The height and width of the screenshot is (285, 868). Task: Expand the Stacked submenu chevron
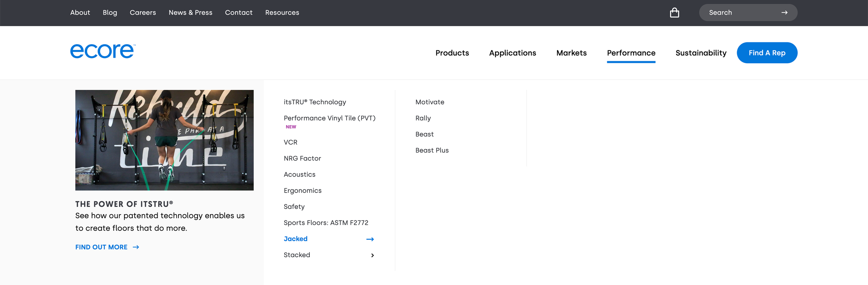[372, 255]
